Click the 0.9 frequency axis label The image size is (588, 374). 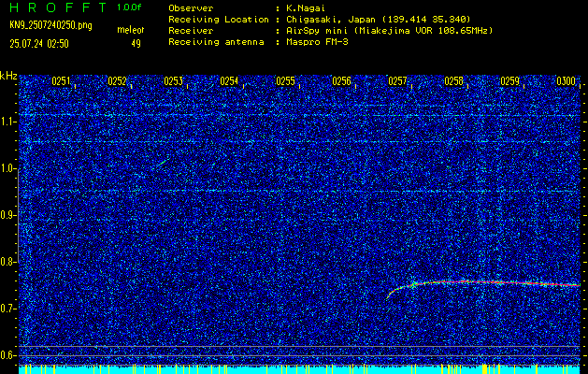click(x=8, y=215)
